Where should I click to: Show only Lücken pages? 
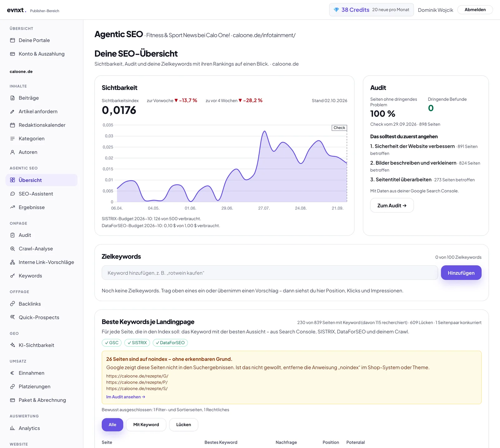pyautogui.click(x=183, y=425)
